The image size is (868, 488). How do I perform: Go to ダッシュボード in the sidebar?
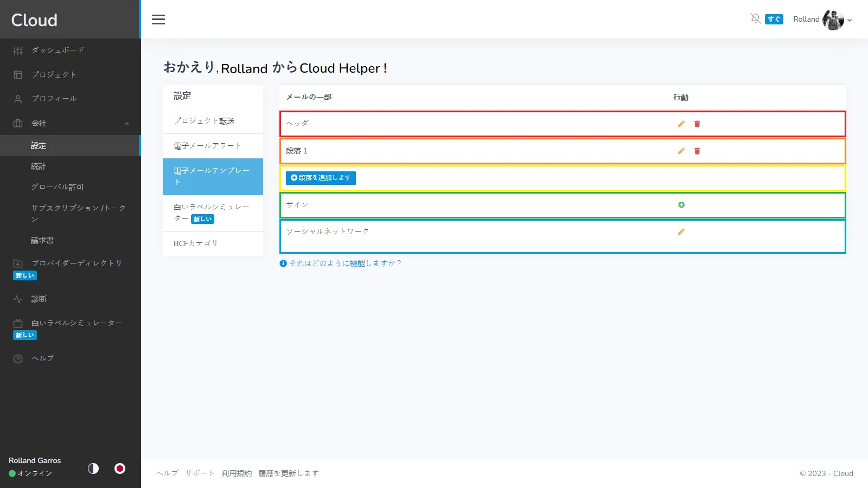58,50
